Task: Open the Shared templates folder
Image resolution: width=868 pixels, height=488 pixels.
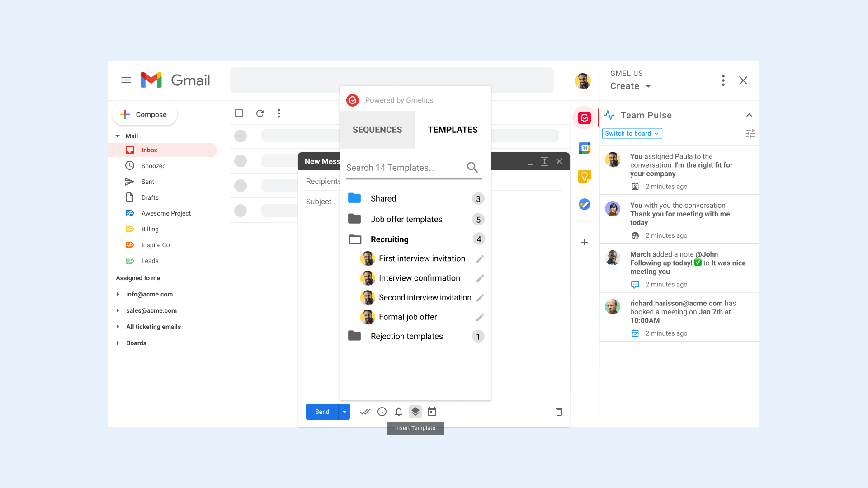Action: coord(415,198)
